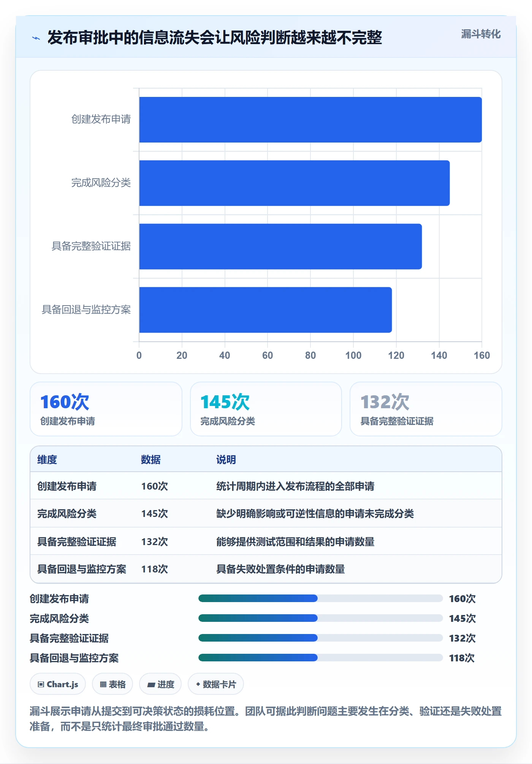Select 具备回退与监控方案 cell in the table
The image size is (532, 764).
coord(82,569)
